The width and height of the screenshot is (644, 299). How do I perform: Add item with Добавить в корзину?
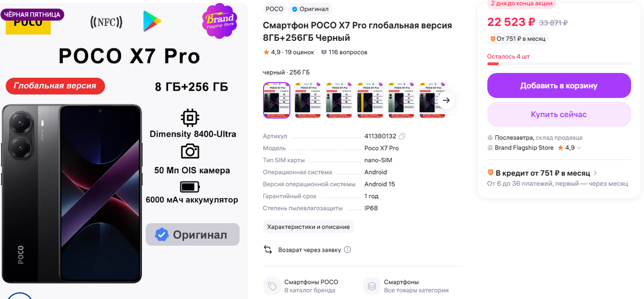click(559, 85)
